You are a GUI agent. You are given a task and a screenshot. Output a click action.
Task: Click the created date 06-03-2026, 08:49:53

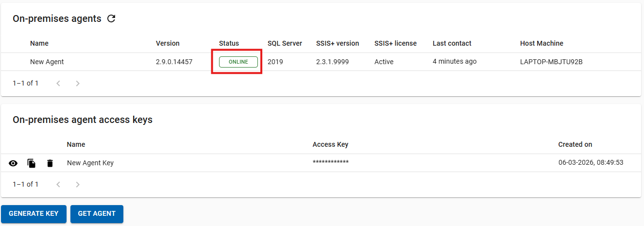point(591,163)
